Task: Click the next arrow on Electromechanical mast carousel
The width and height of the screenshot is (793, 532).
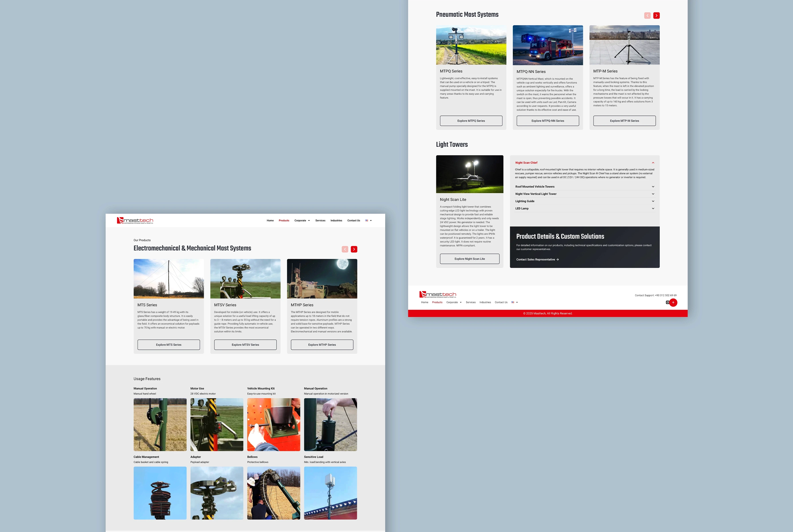Action: [x=354, y=249]
